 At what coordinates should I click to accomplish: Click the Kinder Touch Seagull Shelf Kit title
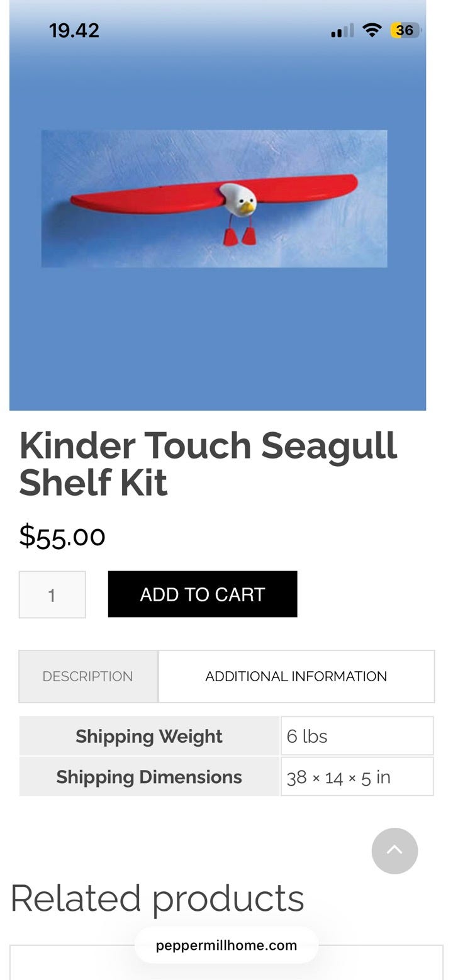click(x=208, y=464)
